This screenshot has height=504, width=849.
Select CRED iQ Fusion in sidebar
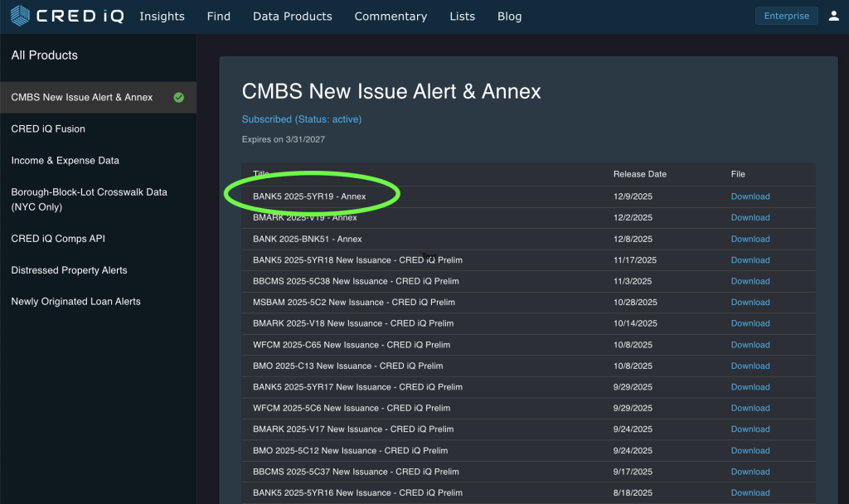(x=48, y=128)
